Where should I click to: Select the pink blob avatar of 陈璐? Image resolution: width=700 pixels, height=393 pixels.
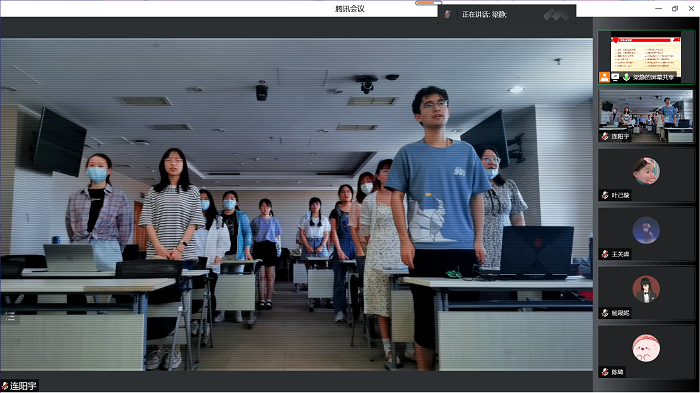tap(646, 348)
